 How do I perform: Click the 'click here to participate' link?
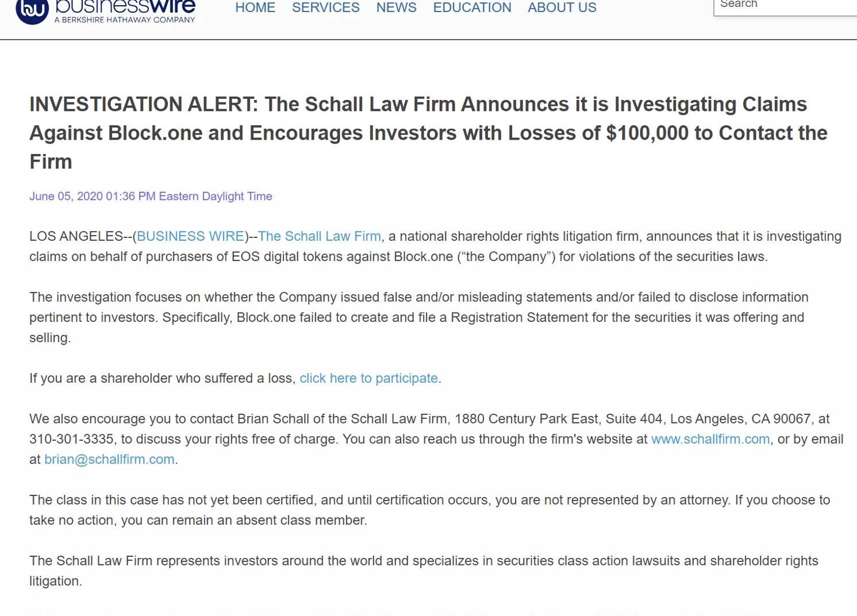[368, 378]
